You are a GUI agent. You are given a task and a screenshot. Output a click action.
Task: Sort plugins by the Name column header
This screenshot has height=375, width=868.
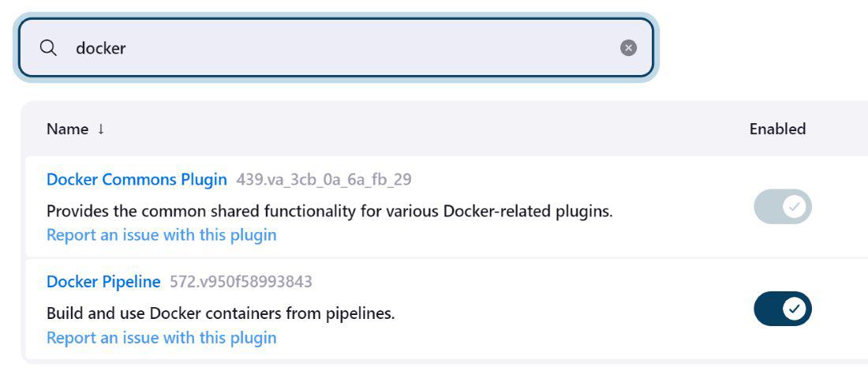point(67,129)
